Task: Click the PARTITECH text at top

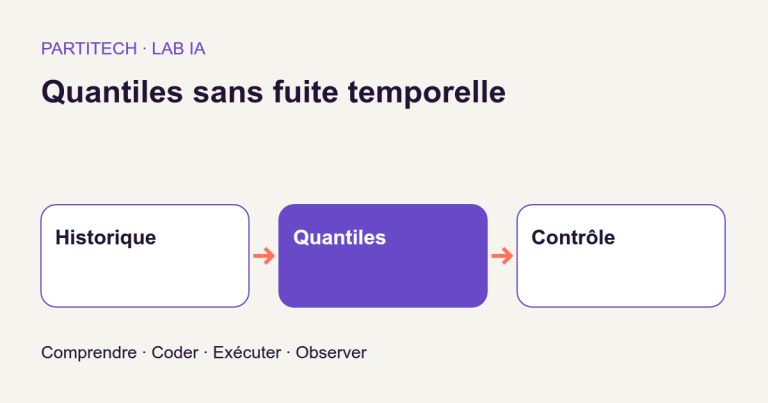Action: click(89, 49)
